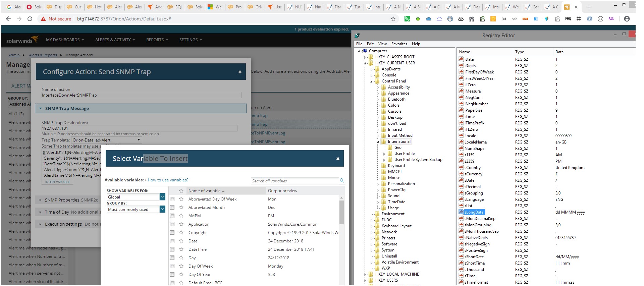Click the Search all variables field

[x=295, y=181]
